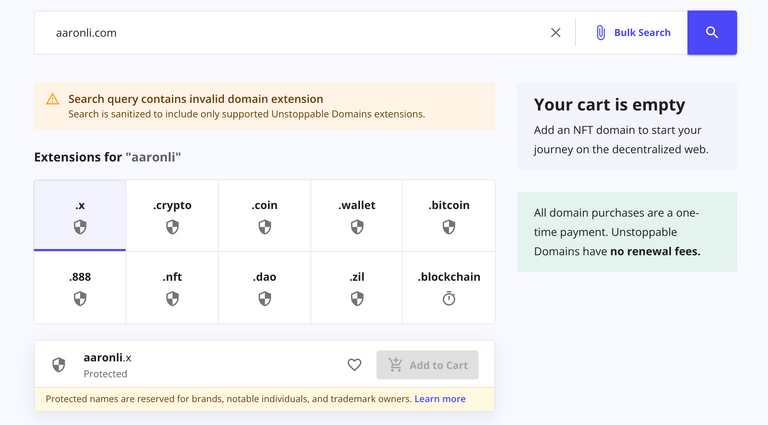
Task: Click the Extensions for "aaronli" heading
Action: (107, 157)
